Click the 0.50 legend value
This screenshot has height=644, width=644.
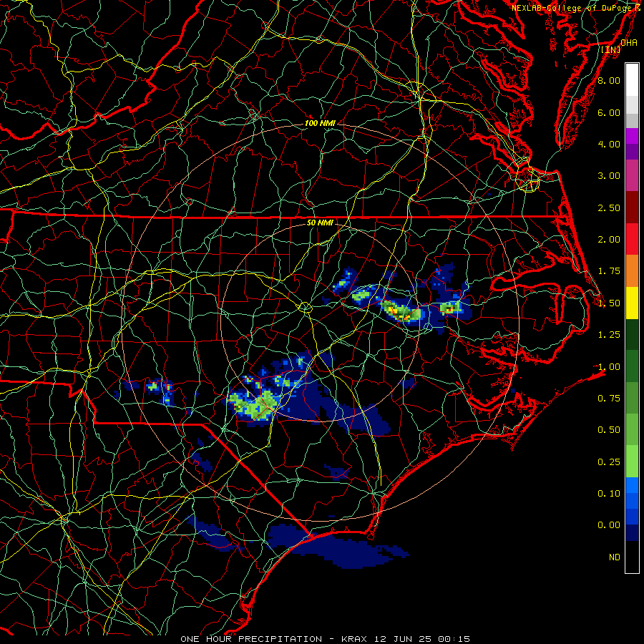coord(609,430)
